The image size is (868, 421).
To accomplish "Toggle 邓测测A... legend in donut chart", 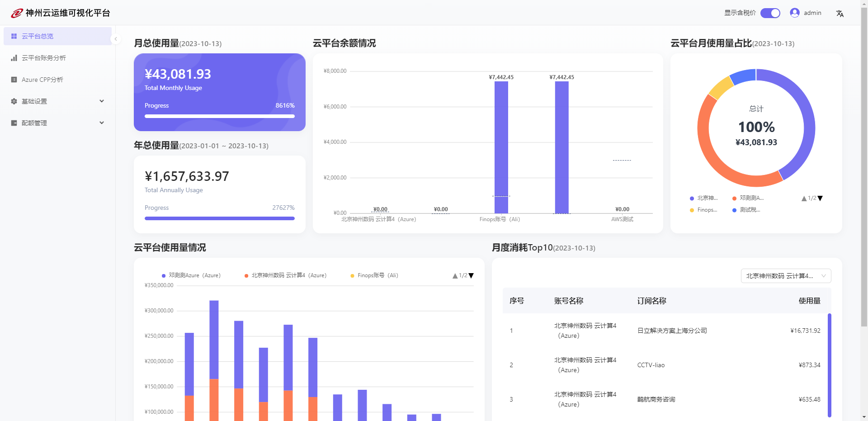I will pos(748,198).
